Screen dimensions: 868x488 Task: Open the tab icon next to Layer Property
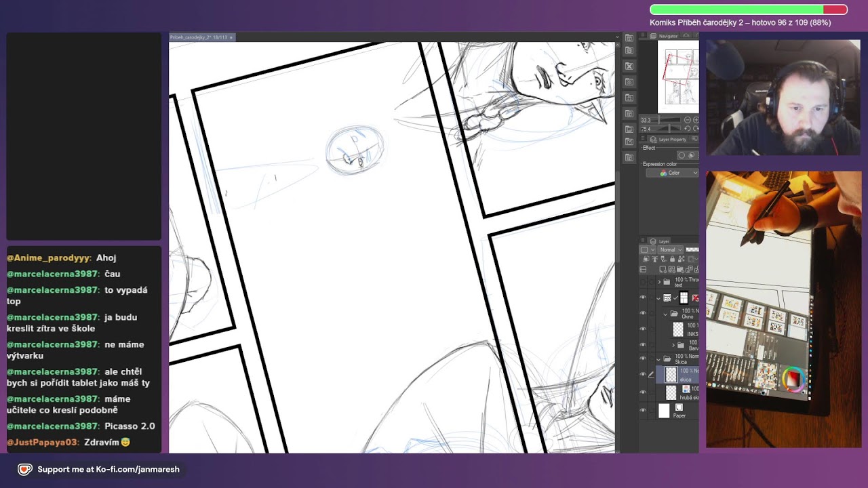pos(695,139)
